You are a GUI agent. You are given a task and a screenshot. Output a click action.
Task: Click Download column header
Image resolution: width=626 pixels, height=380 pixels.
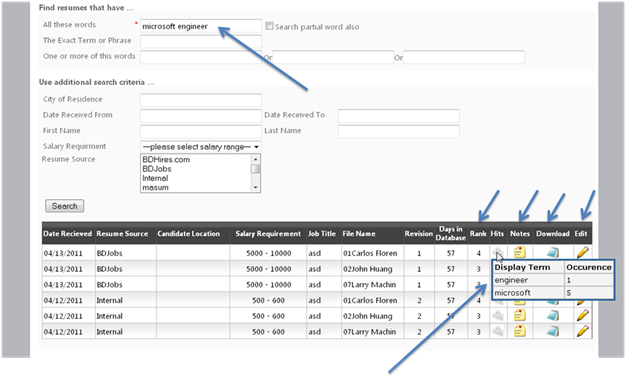click(553, 234)
